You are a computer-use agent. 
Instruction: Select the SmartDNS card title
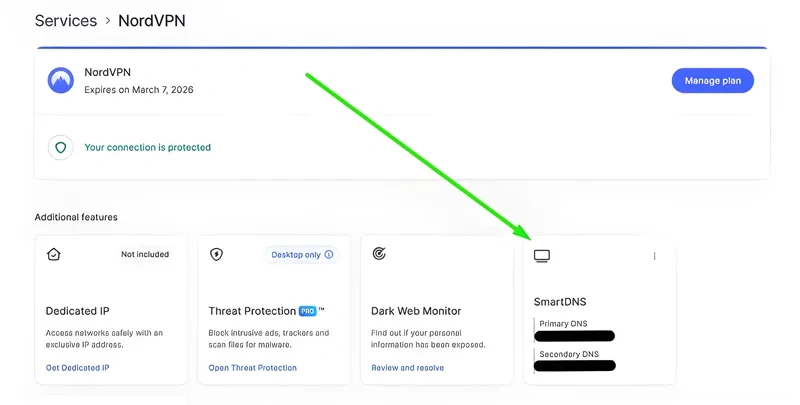tap(560, 302)
